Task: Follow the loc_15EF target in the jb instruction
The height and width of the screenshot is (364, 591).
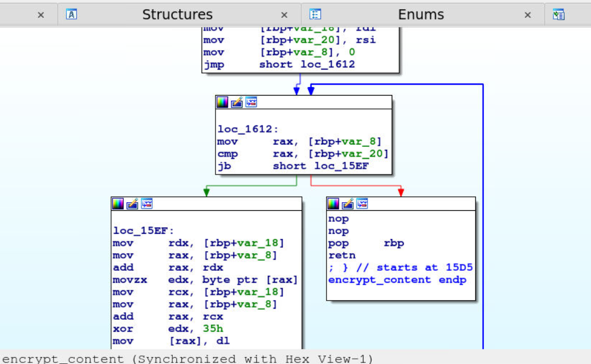Action: pos(342,166)
